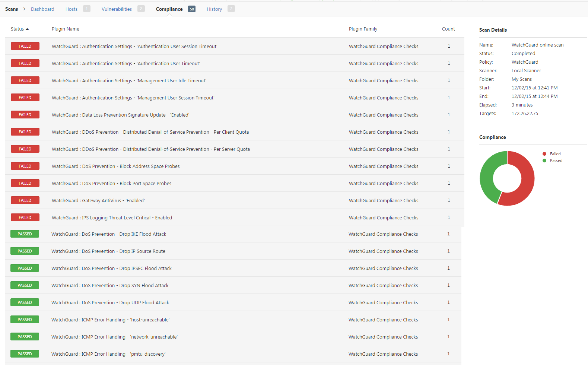The height and width of the screenshot is (365, 588).
Task: Switch to the Vulnerabilities tab
Action: pos(117,9)
